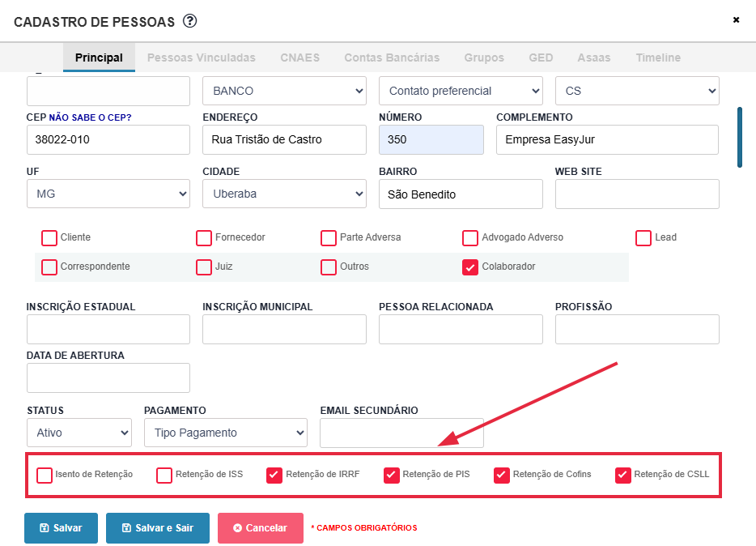Uncheck the Colaborador checkbox
Screen dimensions: 756x546
[470, 267]
